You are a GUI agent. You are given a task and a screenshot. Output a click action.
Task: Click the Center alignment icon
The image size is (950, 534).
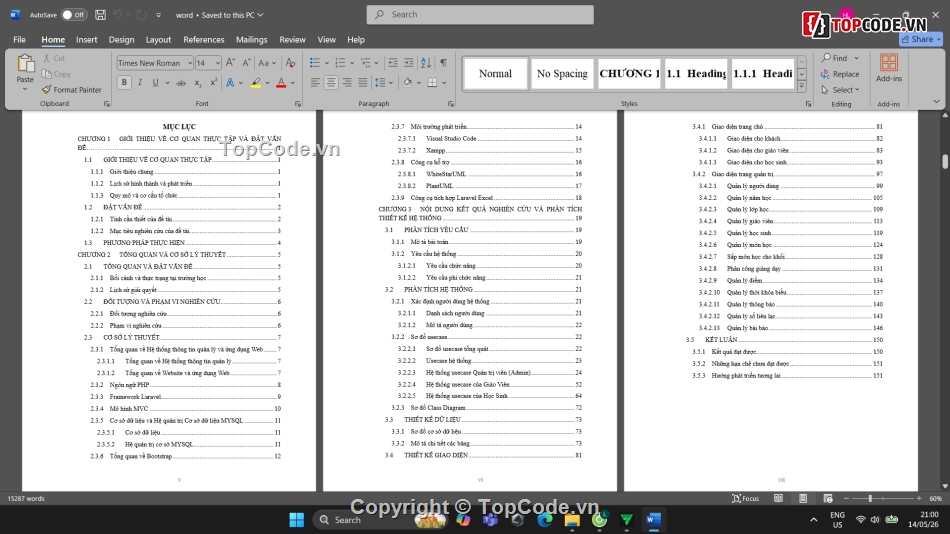pos(331,82)
